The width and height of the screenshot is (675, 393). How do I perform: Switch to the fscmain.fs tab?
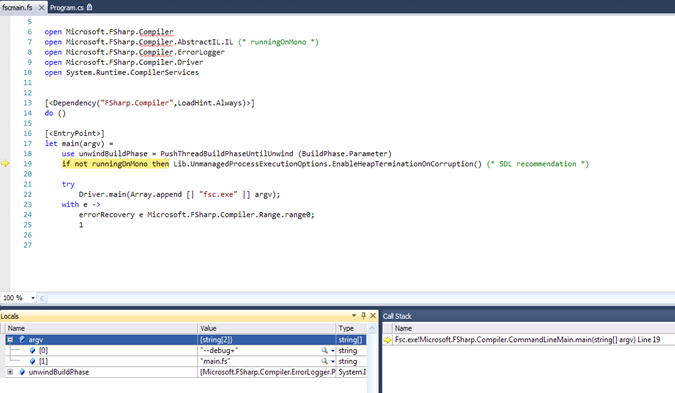17,7
